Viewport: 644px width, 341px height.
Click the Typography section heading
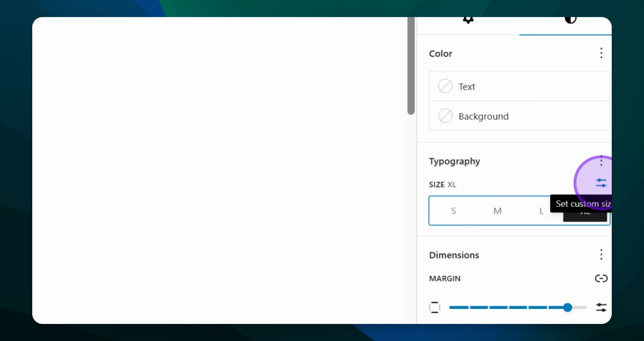[x=454, y=161]
